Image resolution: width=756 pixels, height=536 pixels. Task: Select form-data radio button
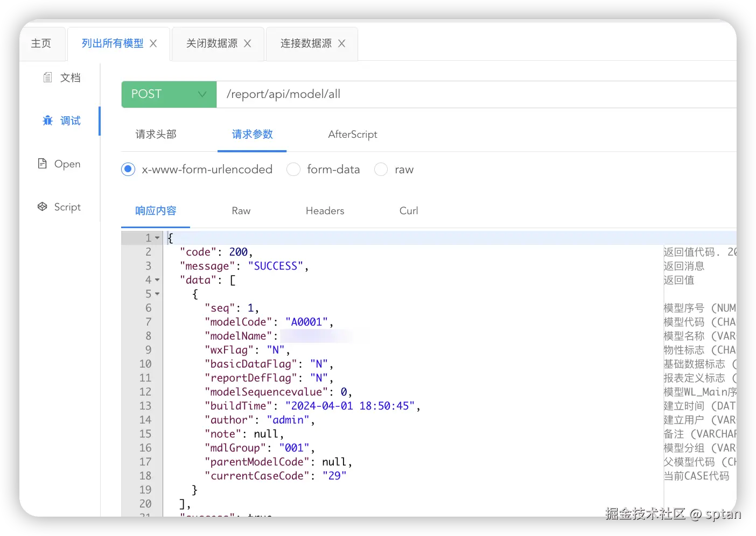pos(293,170)
